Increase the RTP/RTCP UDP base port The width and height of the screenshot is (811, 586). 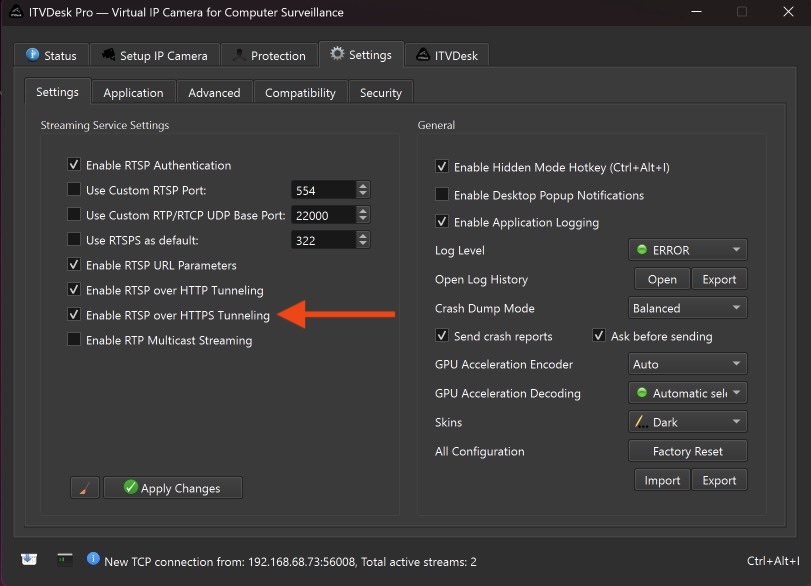pyautogui.click(x=363, y=211)
